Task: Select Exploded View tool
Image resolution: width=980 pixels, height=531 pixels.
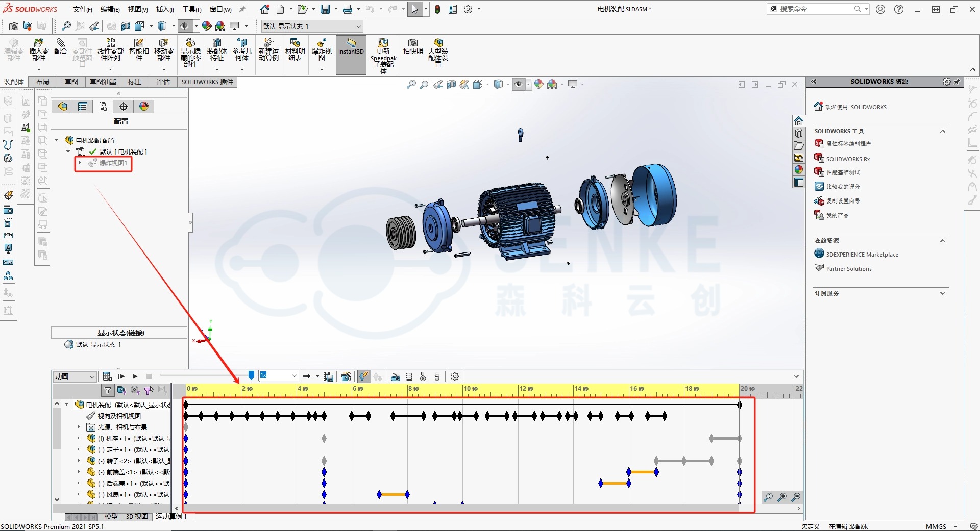Action: (322, 50)
